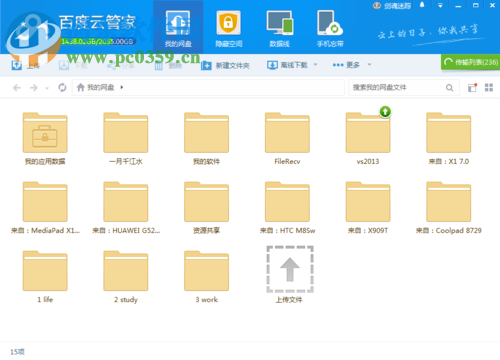Click the download (下载) toolbar button
The width and height of the screenshot is (500, 360).
pos(73,65)
